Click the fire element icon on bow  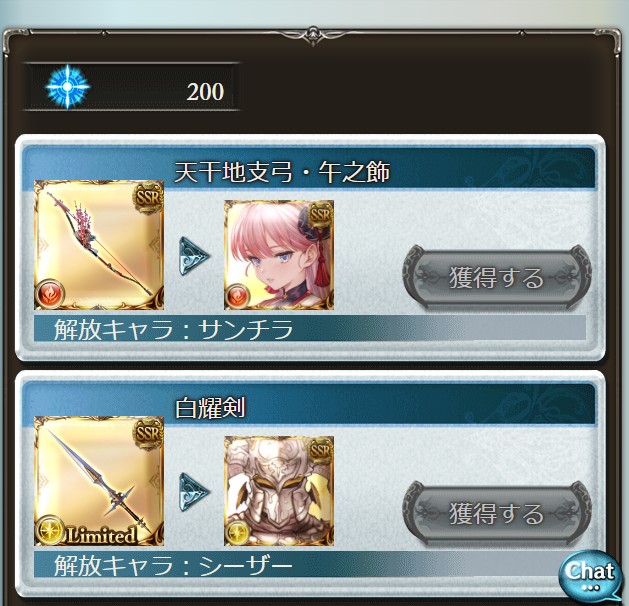(x=50, y=294)
